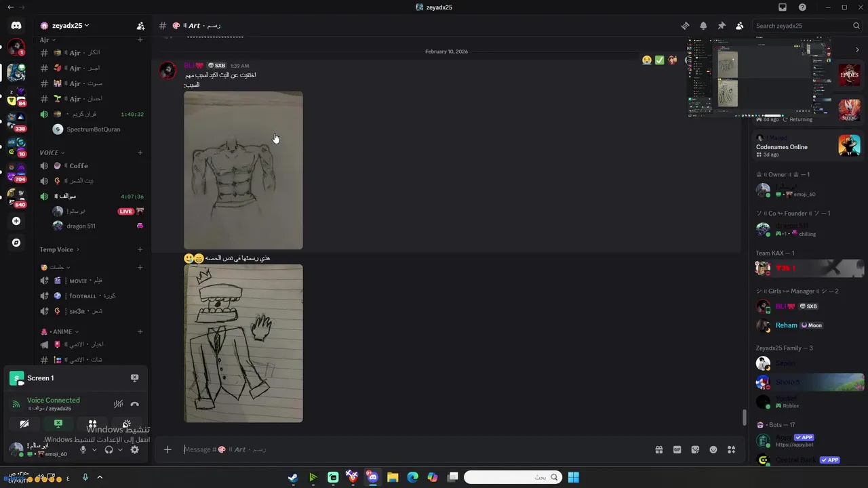This screenshot has width=868, height=488.
Task: Toggle noise suppression icon in voice panel
Action: click(x=118, y=404)
